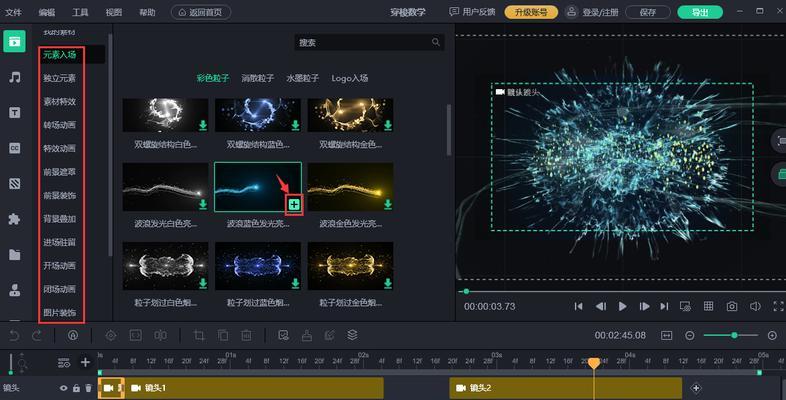Viewport: 786px width, 400px height.
Task: Click the preview monitor settings icon
Action: click(x=685, y=306)
